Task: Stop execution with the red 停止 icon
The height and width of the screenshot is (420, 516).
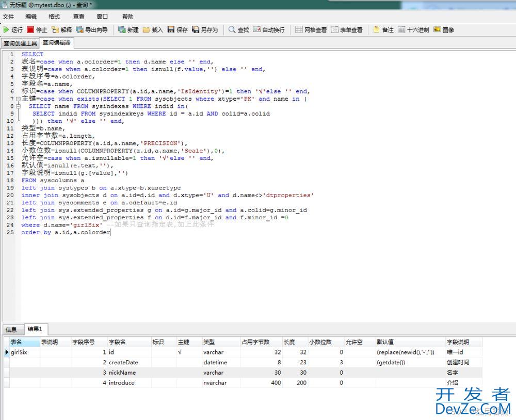Action: 30,29
